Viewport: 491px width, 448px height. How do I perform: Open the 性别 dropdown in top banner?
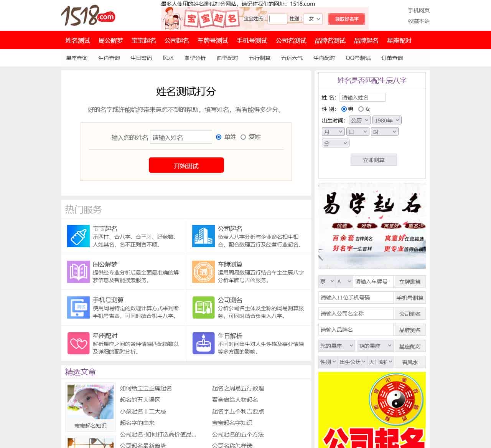pos(313,19)
